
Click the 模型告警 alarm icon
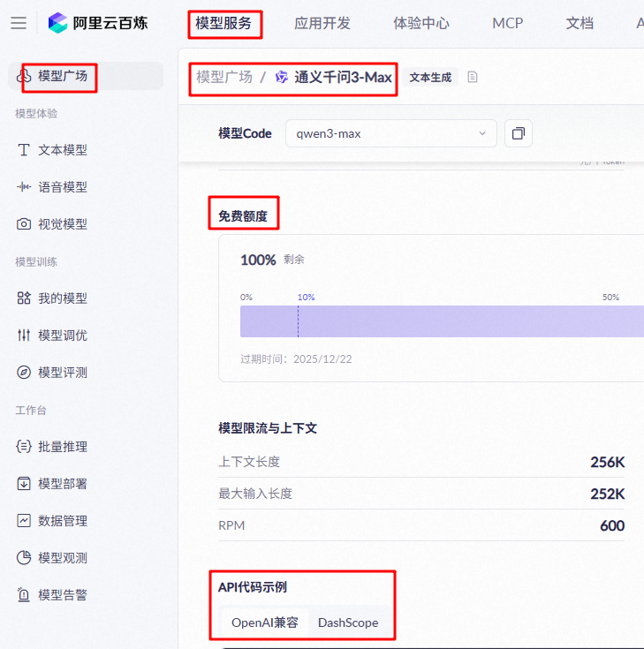coord(24,595)
